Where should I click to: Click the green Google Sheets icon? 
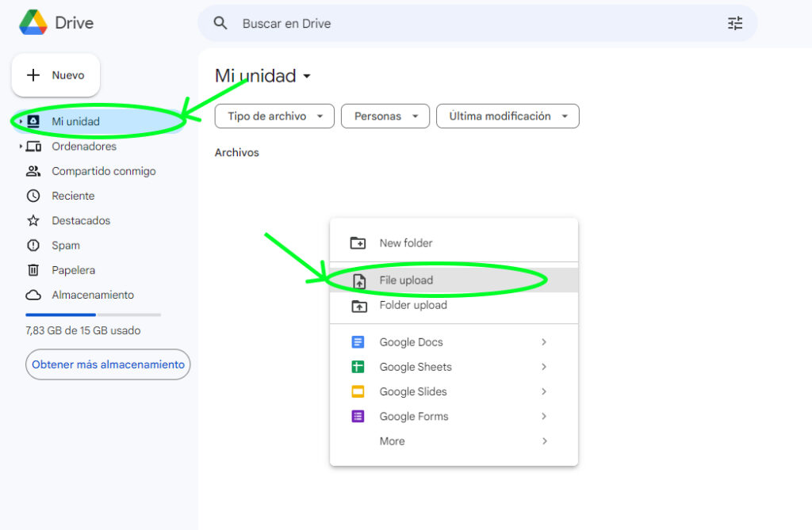pyautogui.click(x=358, y=367)
